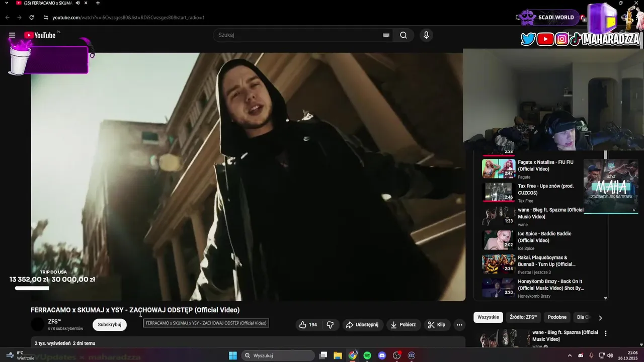
Task: Subscribe to ZFS with Subskrybuj
Action: (x=110, y=325)
